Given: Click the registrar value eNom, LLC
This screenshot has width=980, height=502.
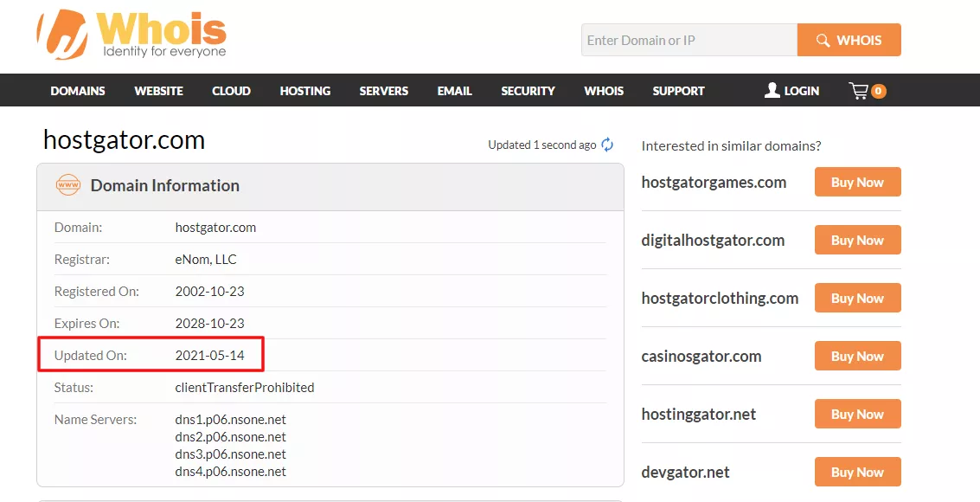Looking at the screenshot, I should pyautogui.click(x=206, y=260).
